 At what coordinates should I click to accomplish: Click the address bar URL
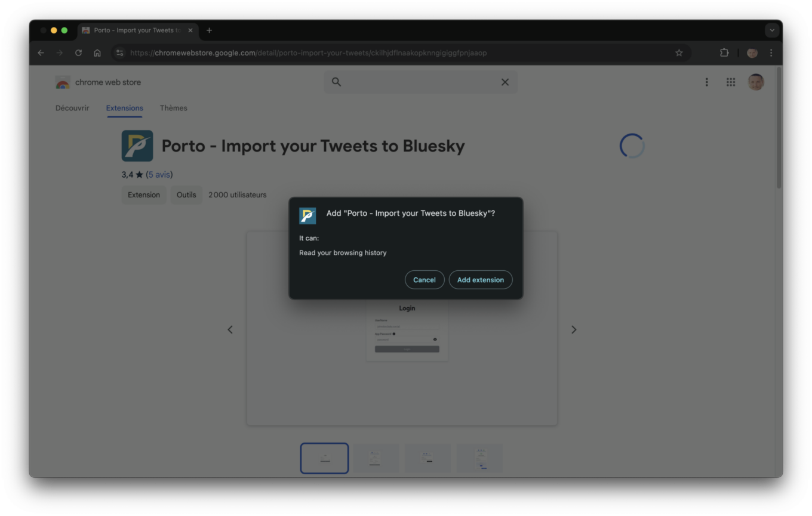click(308, 53)
